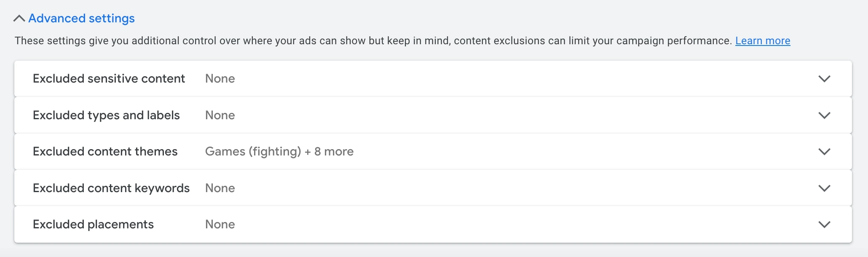Screen dimensions: 868x257
Task: Open the Learn more link
Action: click(762, 41)
